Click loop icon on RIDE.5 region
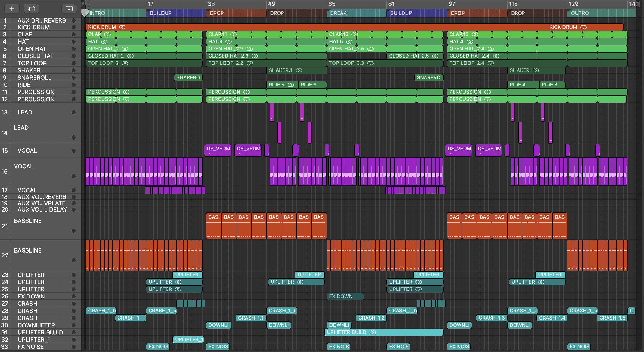 (x=290, y=85)
